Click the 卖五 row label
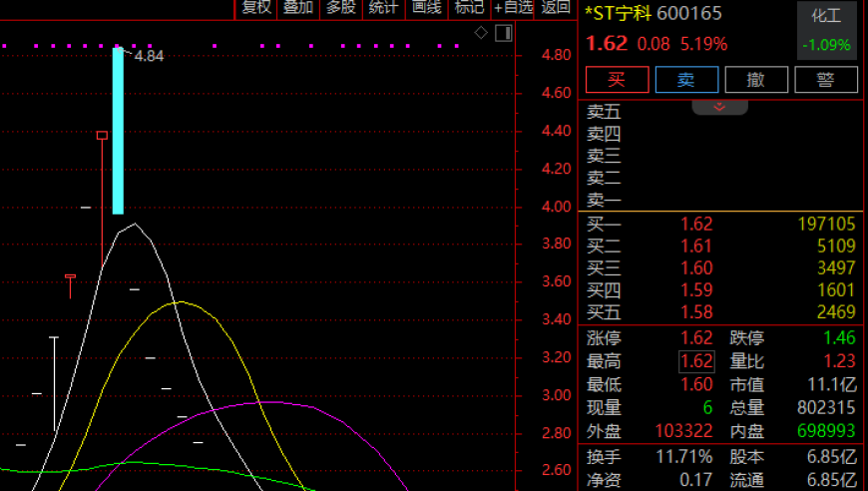This screenshot has width=868, height=491. [x=604, y=112]
